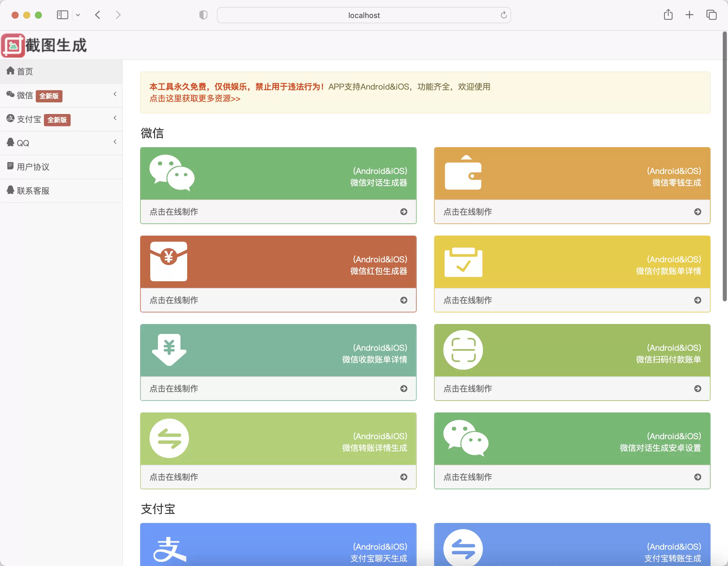Click the arrow icon in 微信付款账单详情 card footer
Image resolution: width=728 pixels, height=566 pixels.
click(x=698, y=300)
